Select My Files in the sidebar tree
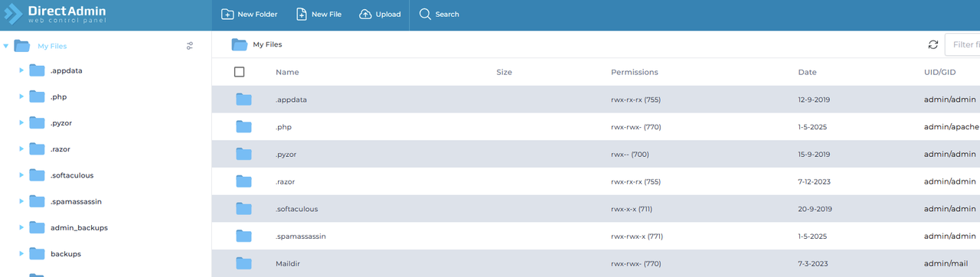Screen dimensions: 980x277 (x=52, y=46)
